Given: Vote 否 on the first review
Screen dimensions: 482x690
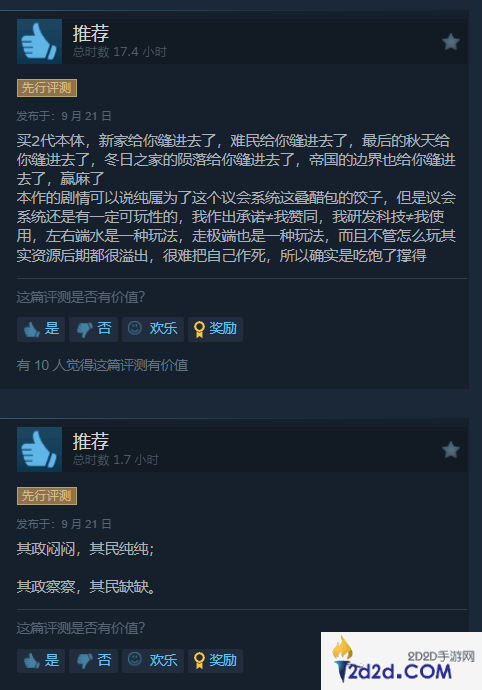Looking at the screenshot, I should click(93, 329).
